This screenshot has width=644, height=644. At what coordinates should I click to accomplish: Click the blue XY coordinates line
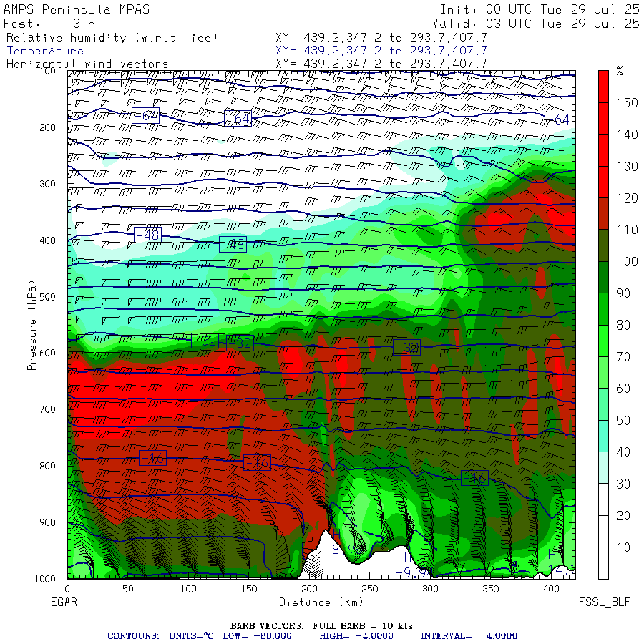(381, 51)
